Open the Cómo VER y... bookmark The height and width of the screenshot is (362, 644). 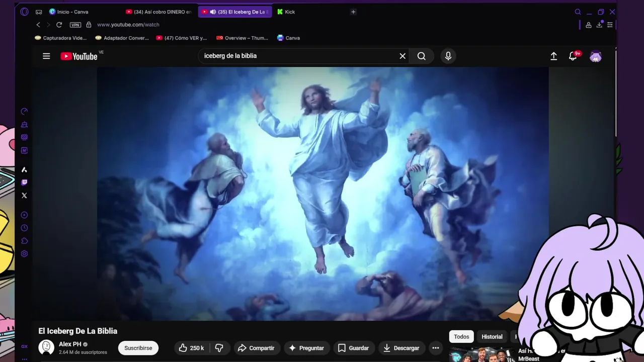coord(182,38)
